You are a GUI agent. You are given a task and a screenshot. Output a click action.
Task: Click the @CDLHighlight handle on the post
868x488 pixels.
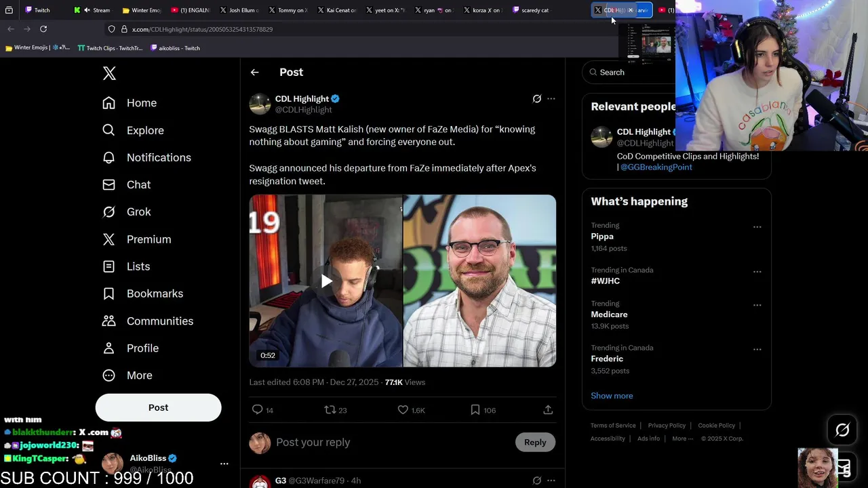(x=303, y=110)
